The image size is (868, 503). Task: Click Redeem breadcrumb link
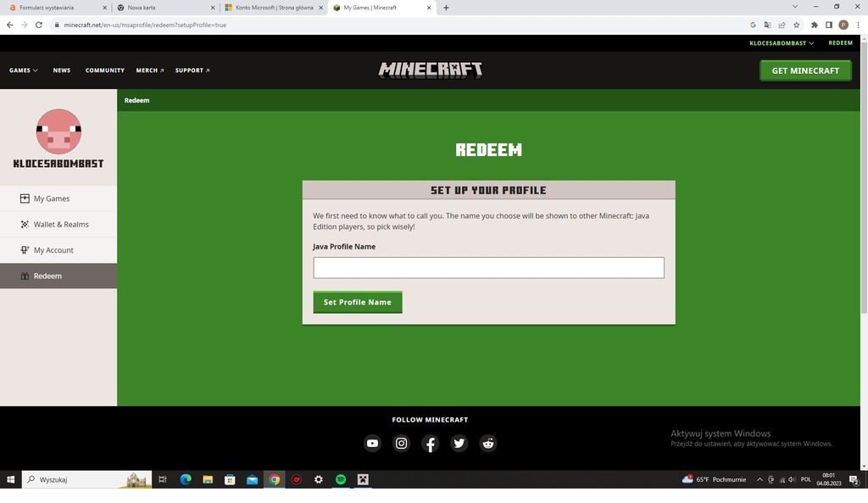coord(136,100)
